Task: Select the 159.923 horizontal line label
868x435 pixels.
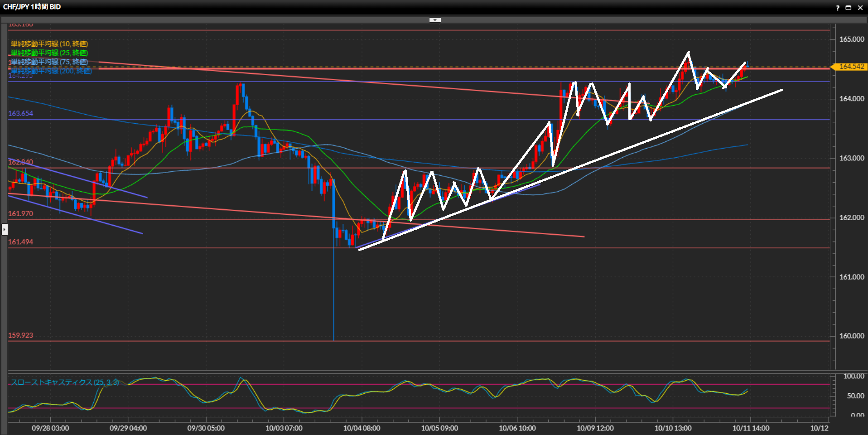Action: click(20, 335)
